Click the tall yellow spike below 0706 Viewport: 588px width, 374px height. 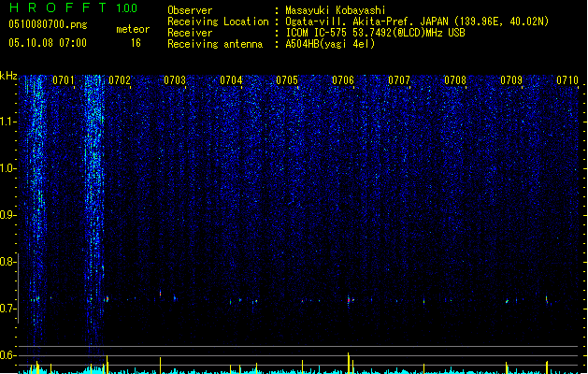[x=349, y=363]
